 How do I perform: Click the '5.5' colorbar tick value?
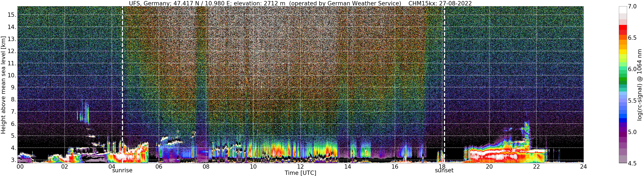click(x=632, y=101)
